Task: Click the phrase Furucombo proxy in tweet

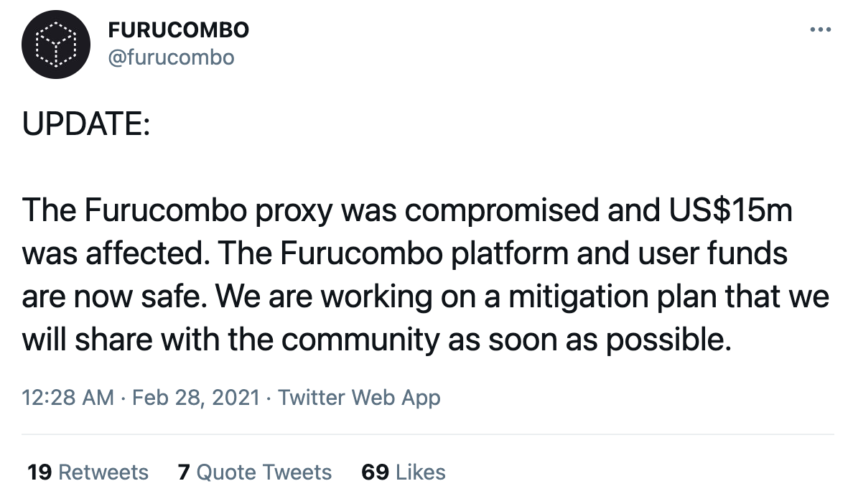Action: [x=208, y=210]
